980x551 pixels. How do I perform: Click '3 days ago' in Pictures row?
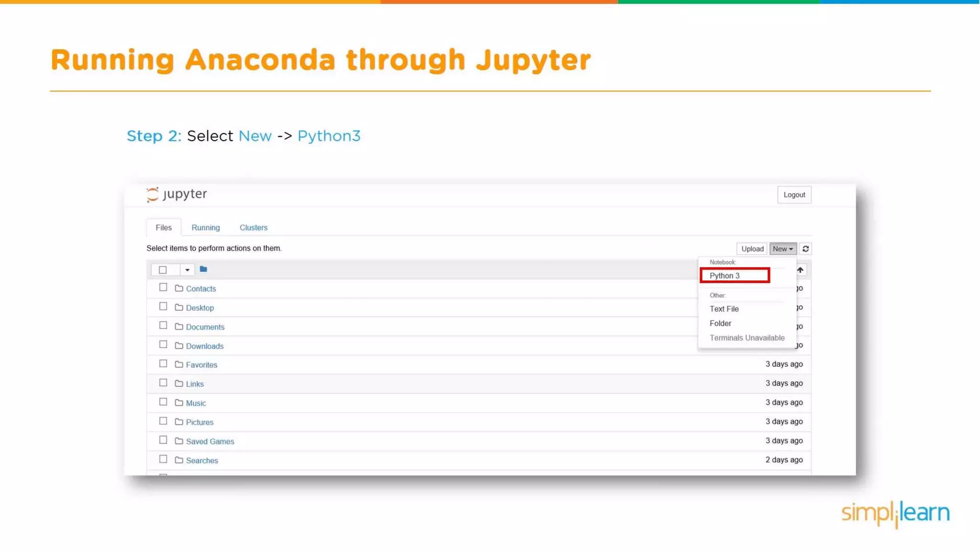tap(784, 421)
